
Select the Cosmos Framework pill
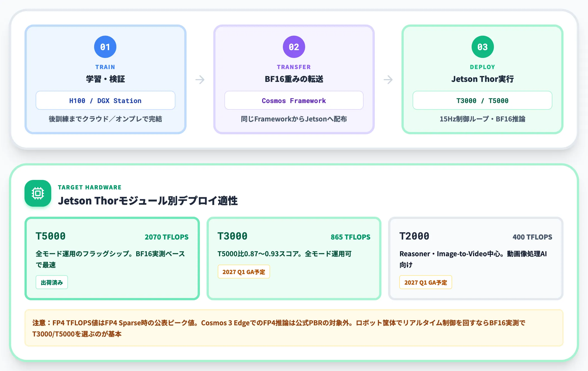coord(294,100)
